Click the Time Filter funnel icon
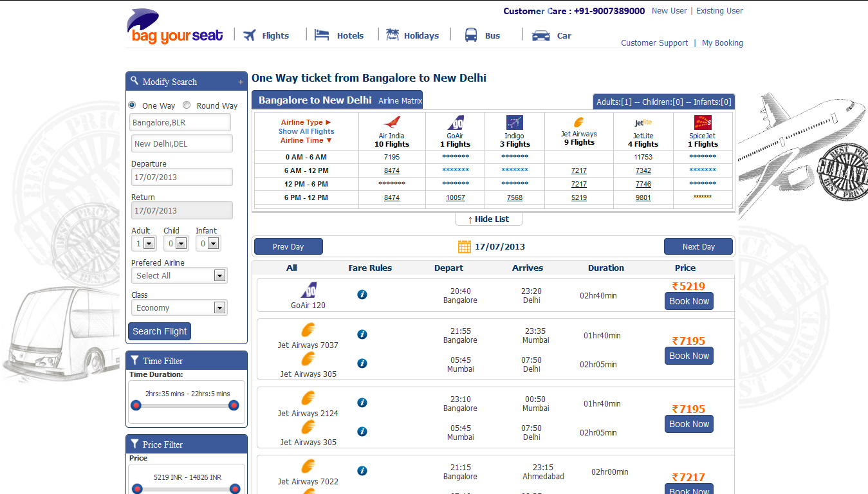The image size is (868, 494). point(134,360)
